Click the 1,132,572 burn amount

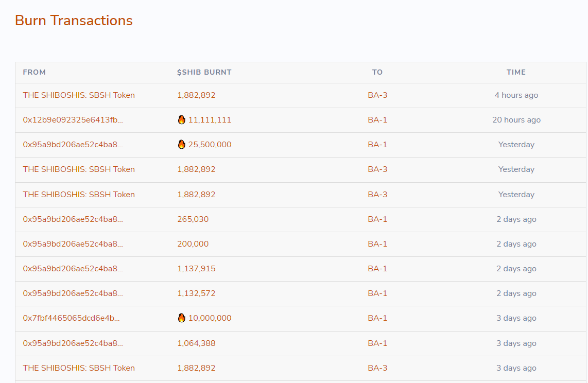click(196, 293)
